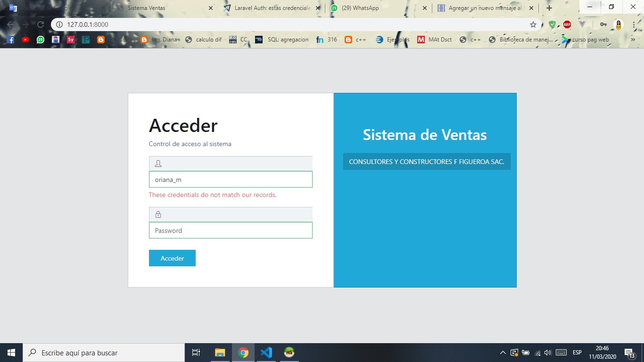
Task: Click CONSULTORES Y CONSTRUCTORES F FIGUEROA SAC. button
Action: click(427, 162)
